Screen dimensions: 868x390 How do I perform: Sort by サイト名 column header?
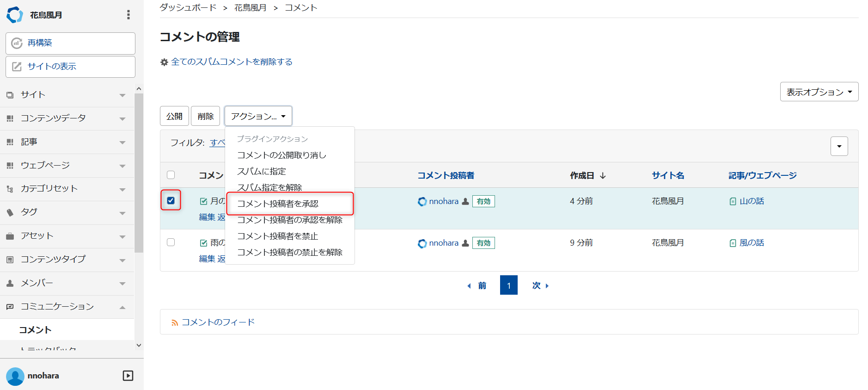(668, 175)
